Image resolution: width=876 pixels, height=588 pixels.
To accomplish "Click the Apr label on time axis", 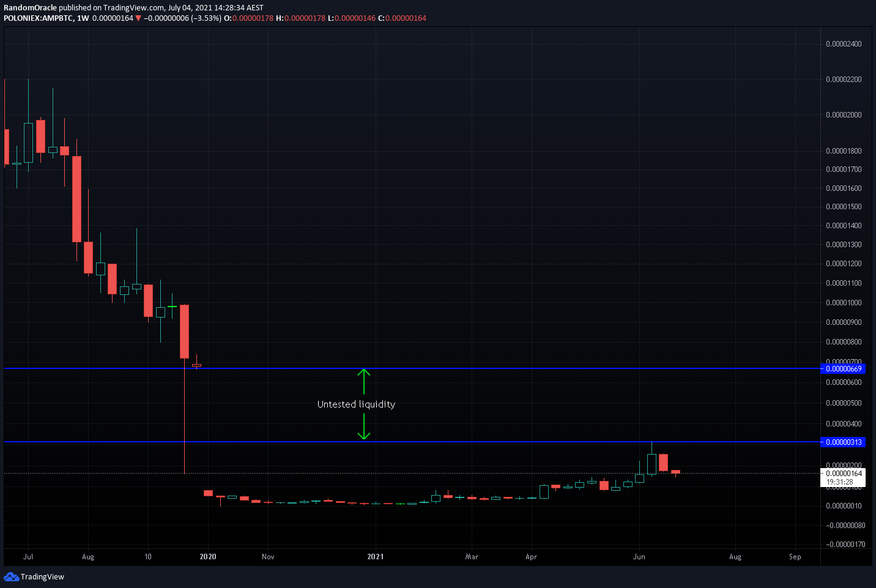I will (x=531, y=557).
